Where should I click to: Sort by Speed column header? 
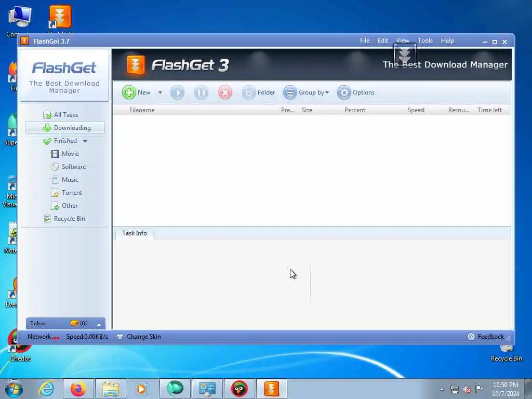coord(416,110)
